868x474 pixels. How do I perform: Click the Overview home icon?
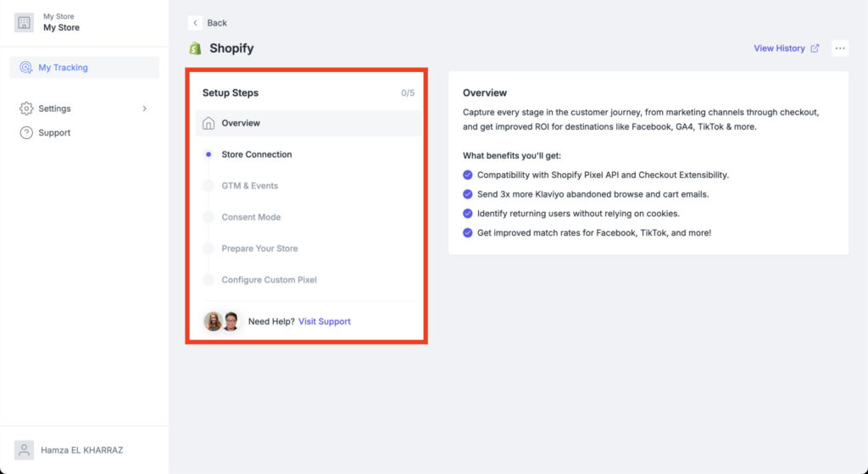(x=209, y=124)
